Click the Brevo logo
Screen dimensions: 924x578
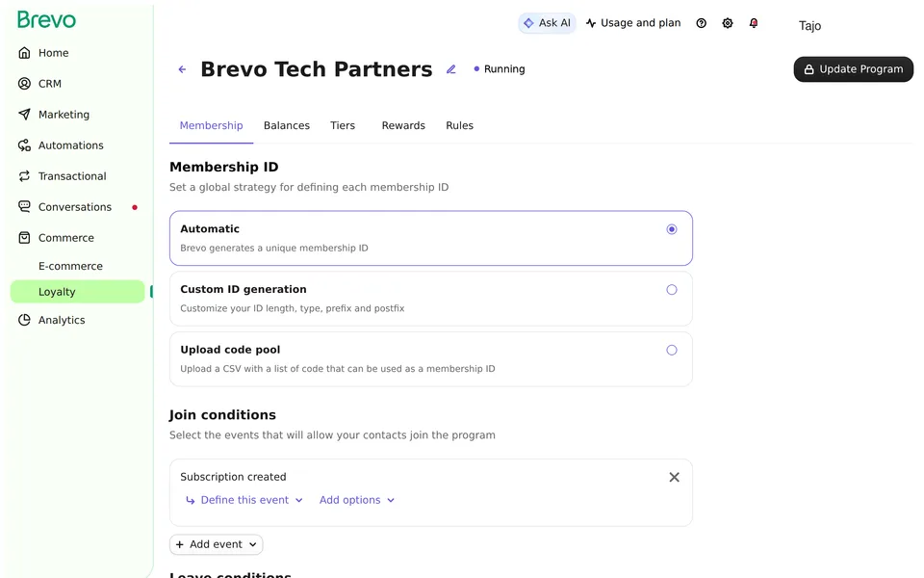pos(46,20)
